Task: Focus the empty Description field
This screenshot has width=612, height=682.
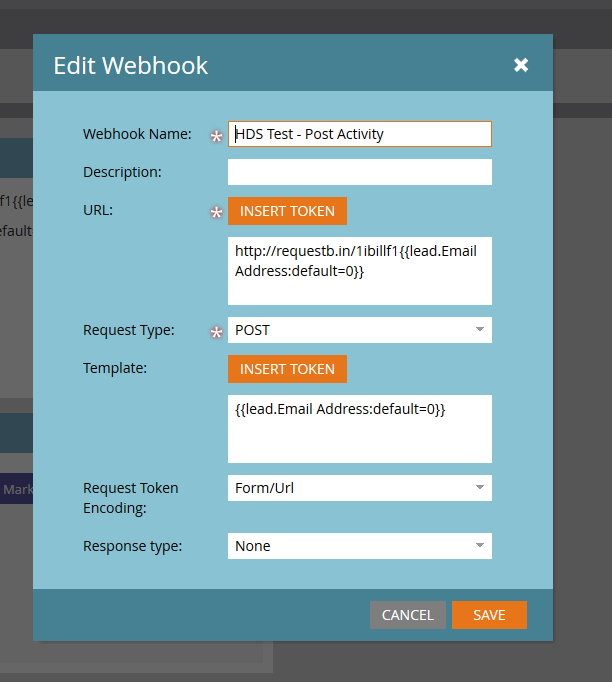Action: (359, 172)
